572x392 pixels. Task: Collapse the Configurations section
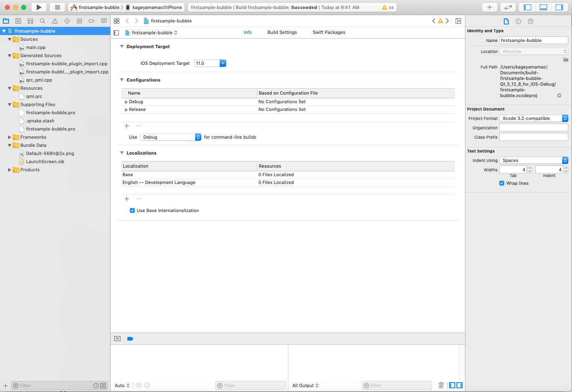[x=122, y=80]
